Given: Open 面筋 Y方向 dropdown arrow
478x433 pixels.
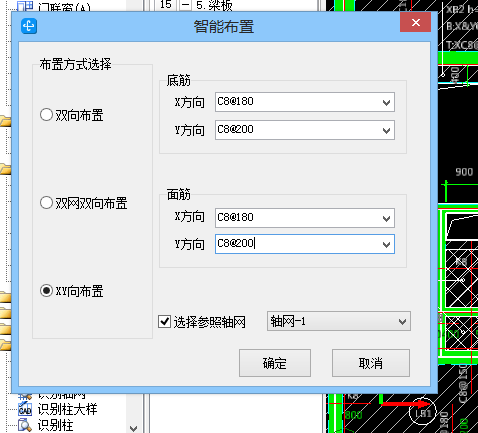Looking at the screenshot, I should click(x=386, y=244).
